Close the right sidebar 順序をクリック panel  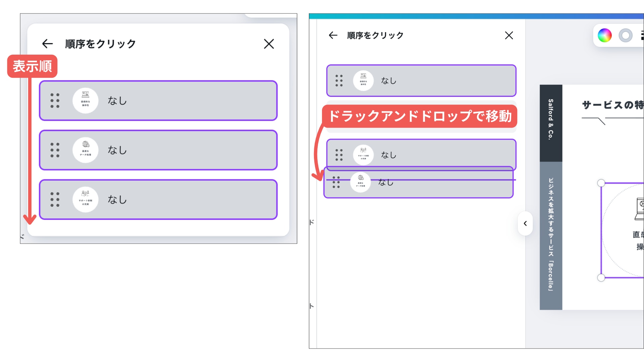point(509,35)
